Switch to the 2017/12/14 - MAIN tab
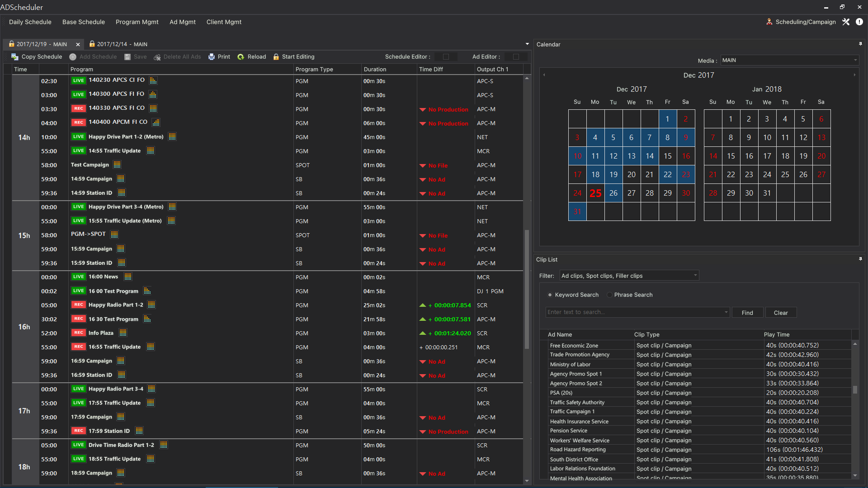Image resolution: width=868 pixels, height=488 pixels. click(x=118, y=44)
